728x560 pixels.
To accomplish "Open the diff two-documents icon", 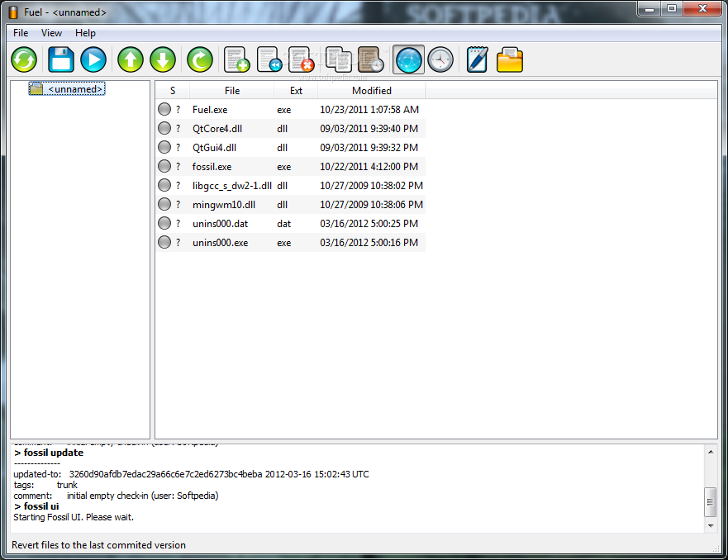I will pyautogui.click(x=339, y=59).
